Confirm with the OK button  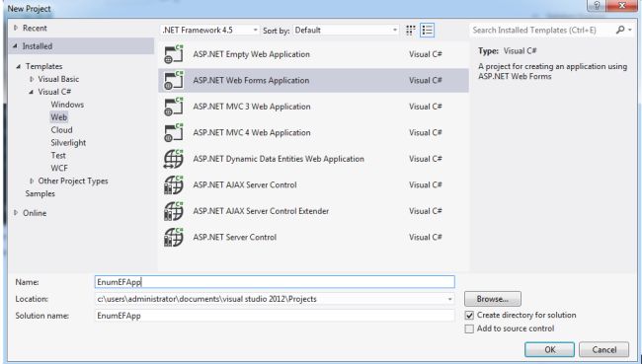tap(549, 349)
